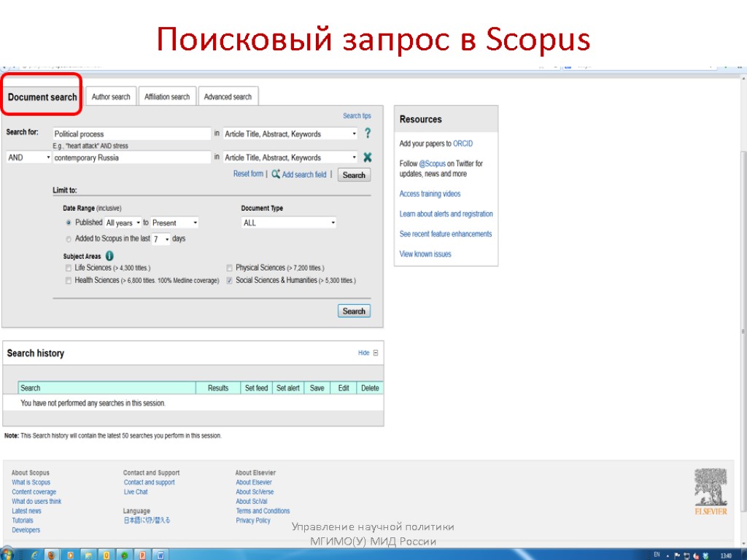Click magnifier icon beside Add search field

[x=276, y=174]
